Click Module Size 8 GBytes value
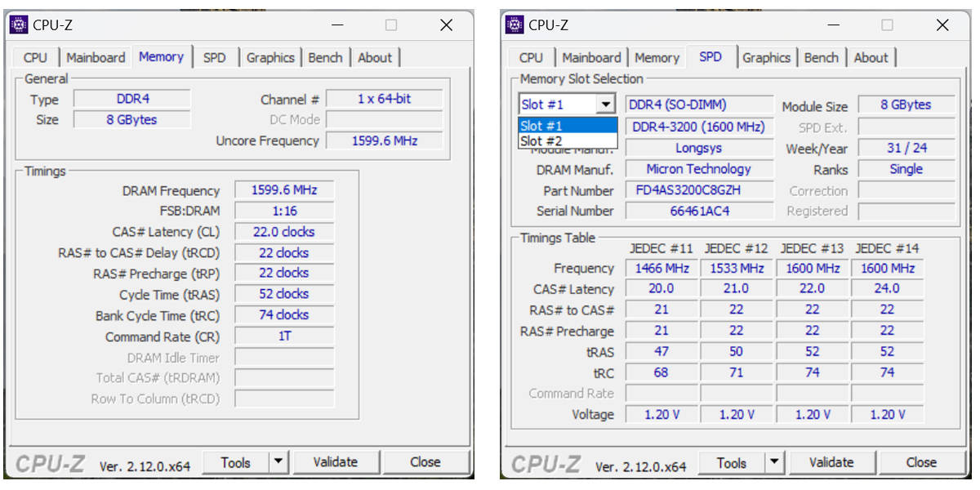This screenshot has width=980, height=490. click(906, 105)
